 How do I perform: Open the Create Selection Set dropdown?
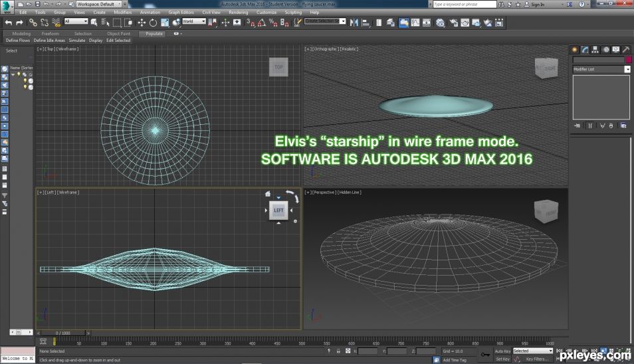point(325,21)
